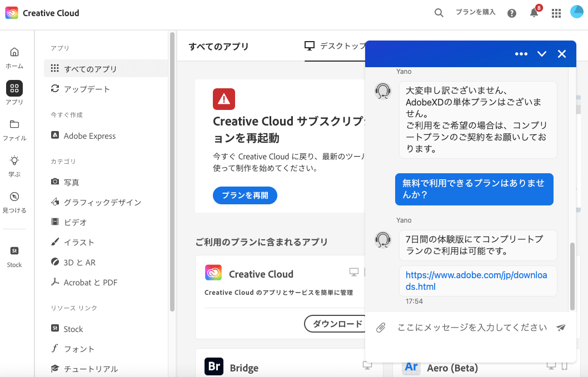Click the sidebar scrollbar
Viewport: 588px width, 377px height.
[x=172, y=172]
